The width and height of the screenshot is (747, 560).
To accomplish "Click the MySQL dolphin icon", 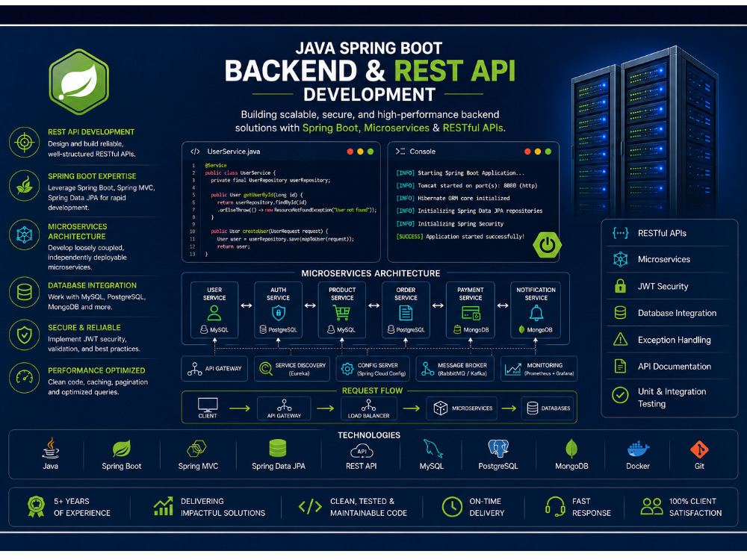I will click(433, 449).
